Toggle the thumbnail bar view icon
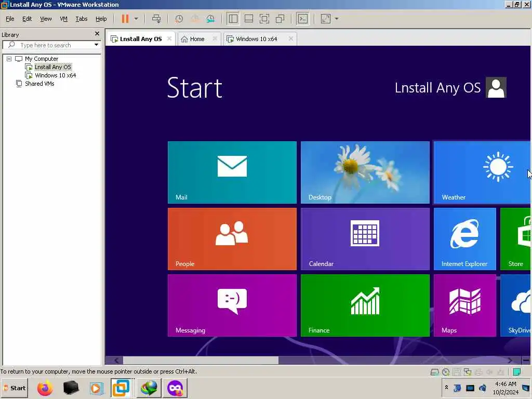 (249, 19)
